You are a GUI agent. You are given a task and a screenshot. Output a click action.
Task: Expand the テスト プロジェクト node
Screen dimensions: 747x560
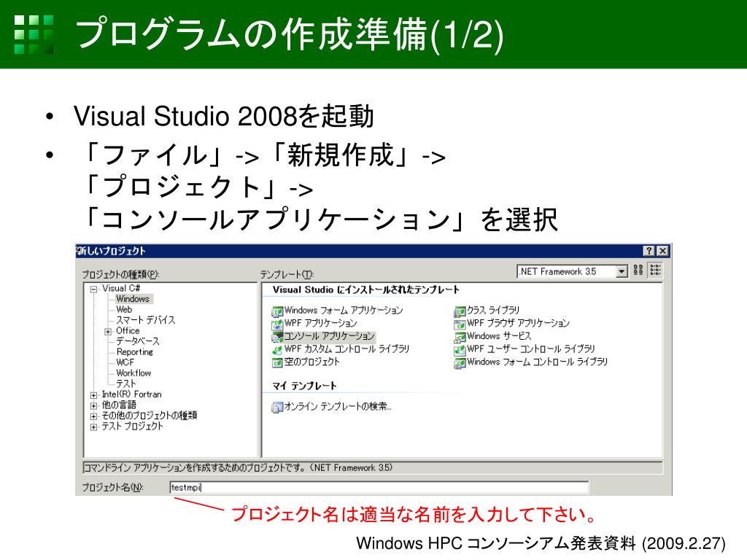pos(94,427)
